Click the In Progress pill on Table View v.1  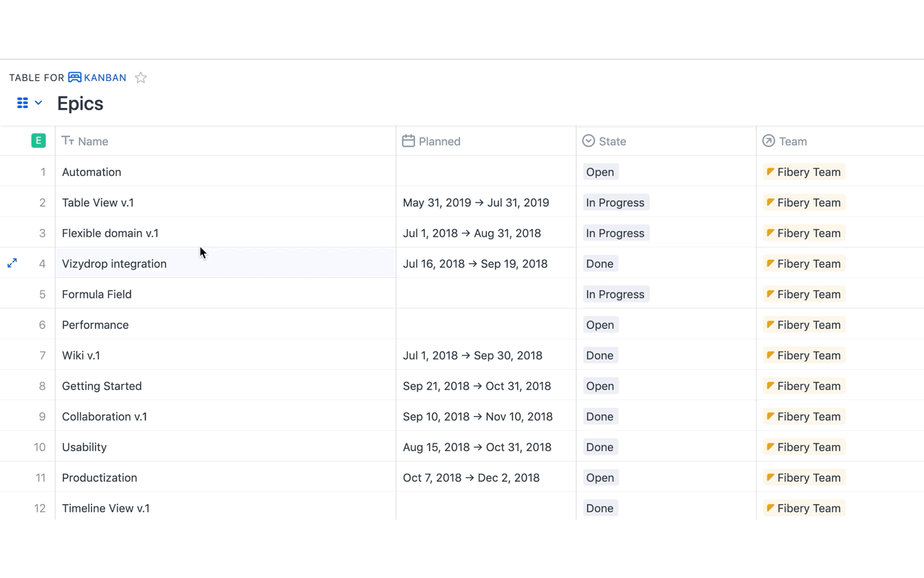[x=615, y=202]
